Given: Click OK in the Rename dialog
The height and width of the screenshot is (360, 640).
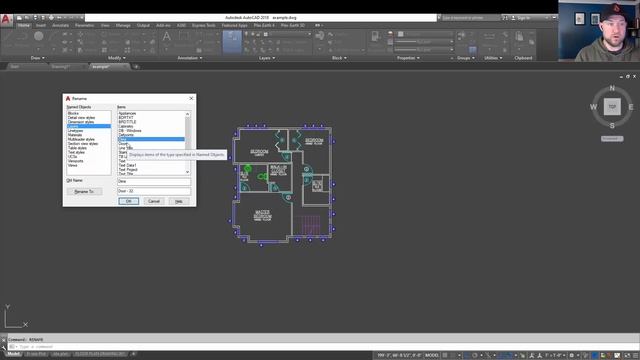Looking at the screenshot, I should coord(129,201).
